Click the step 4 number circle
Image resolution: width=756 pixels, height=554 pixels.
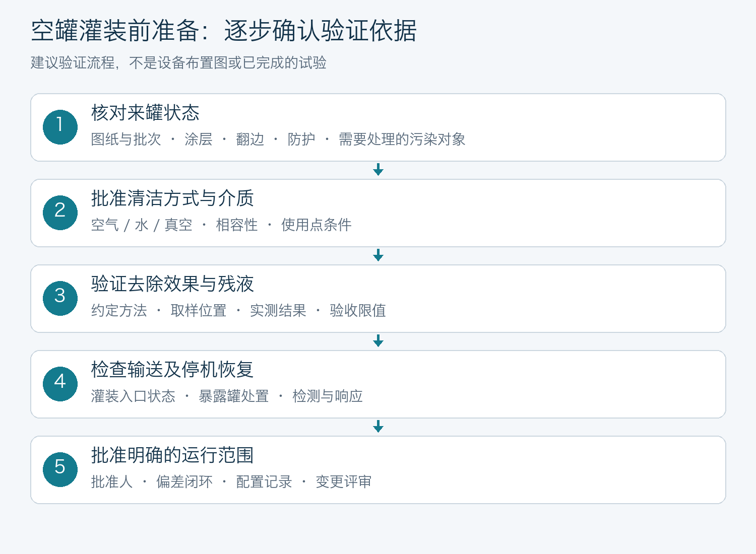(x=60, y=384)
